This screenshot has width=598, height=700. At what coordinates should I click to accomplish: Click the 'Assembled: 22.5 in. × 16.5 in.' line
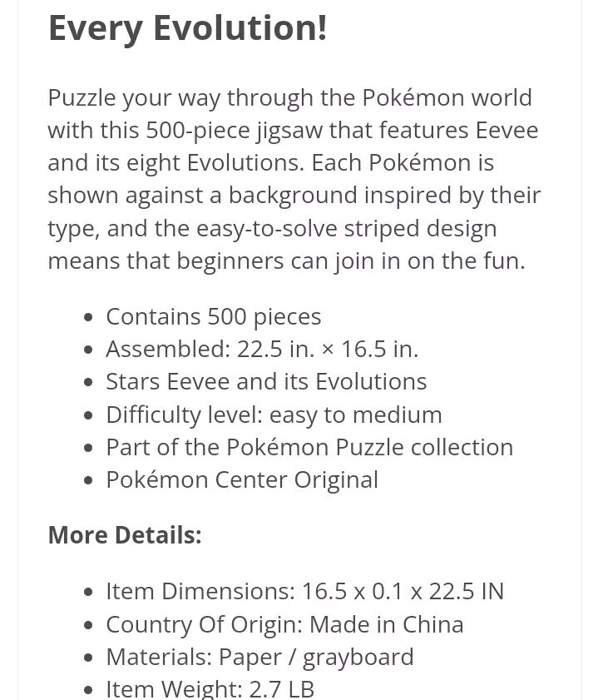tap(262, 349)
